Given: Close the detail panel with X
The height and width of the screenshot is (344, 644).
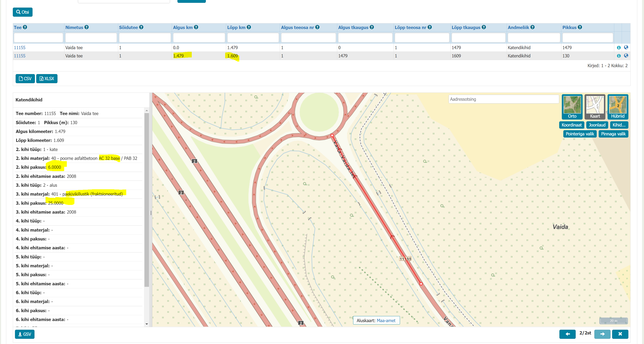Looking at the screenshot, I should pos(620,334).
